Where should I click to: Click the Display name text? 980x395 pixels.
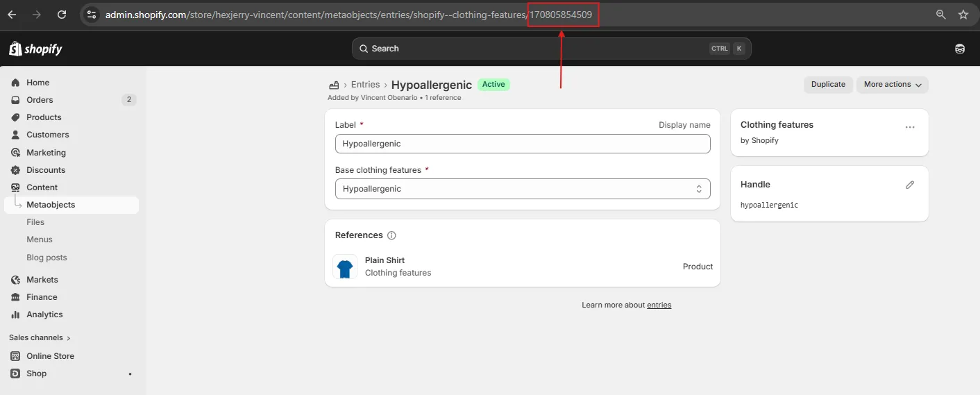click(684, 125)
